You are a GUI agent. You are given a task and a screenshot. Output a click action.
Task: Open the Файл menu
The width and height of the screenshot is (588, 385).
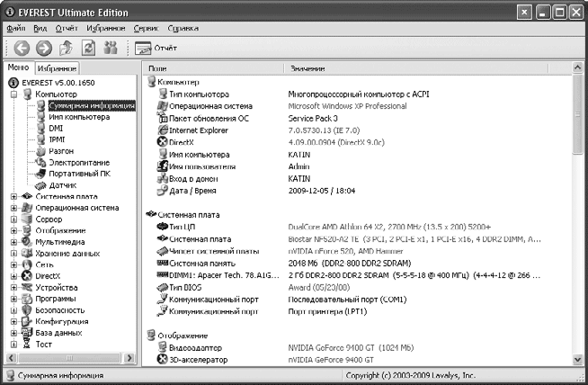pyautogui.click(x=16, y=29)
